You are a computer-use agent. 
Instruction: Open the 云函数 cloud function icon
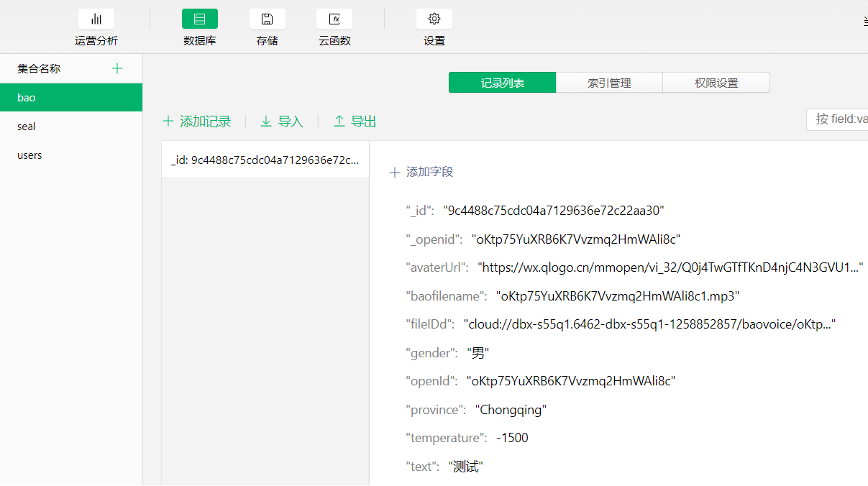[x=334, y=19]
